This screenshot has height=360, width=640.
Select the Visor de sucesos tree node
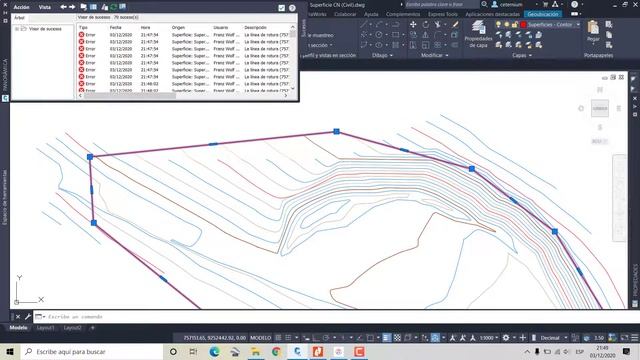tap(45, 29)
